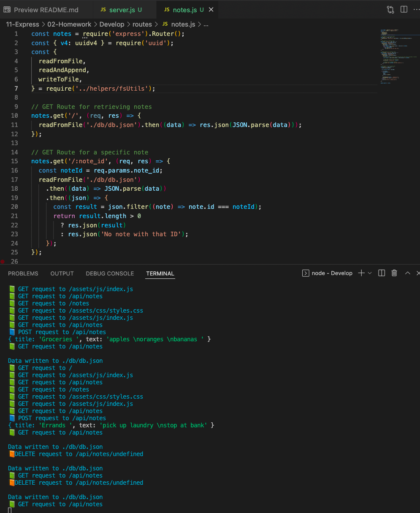Click 'readAndAppend,' on line 5
420x513 pixels.
[64, 70]
